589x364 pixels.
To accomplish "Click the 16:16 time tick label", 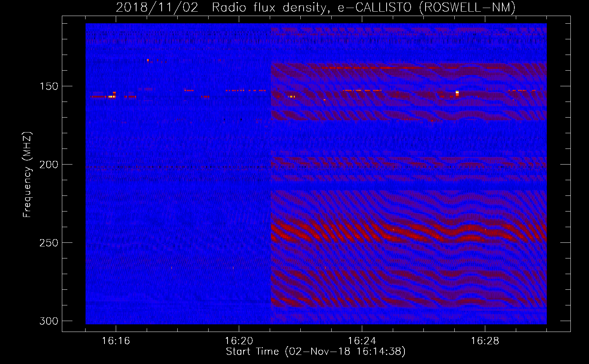I will pyautogui.click(x=116, y=341).
